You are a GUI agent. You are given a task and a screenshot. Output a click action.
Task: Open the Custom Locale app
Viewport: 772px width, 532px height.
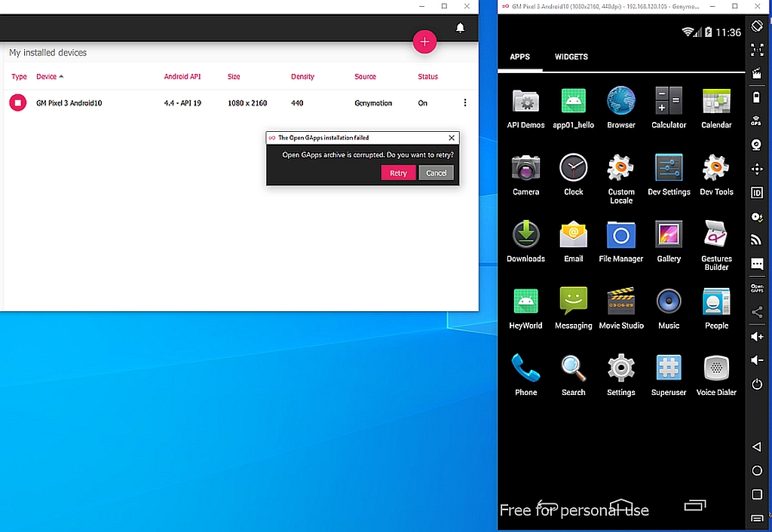[x=621, y=179]
